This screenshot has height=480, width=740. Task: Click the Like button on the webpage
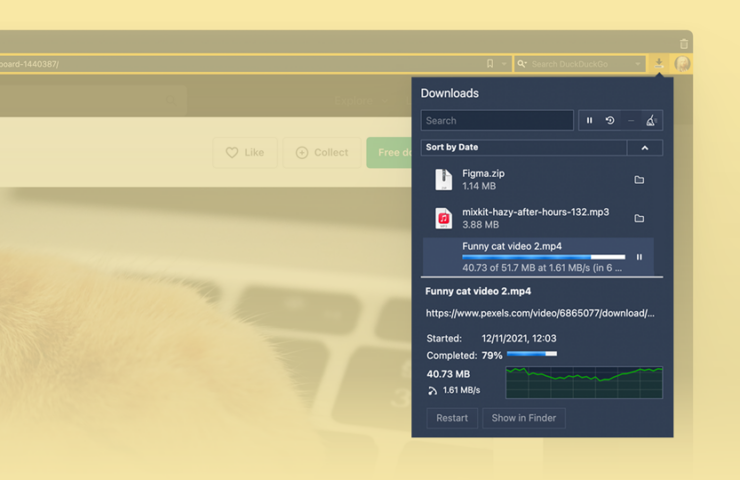(x=245, y=152)
